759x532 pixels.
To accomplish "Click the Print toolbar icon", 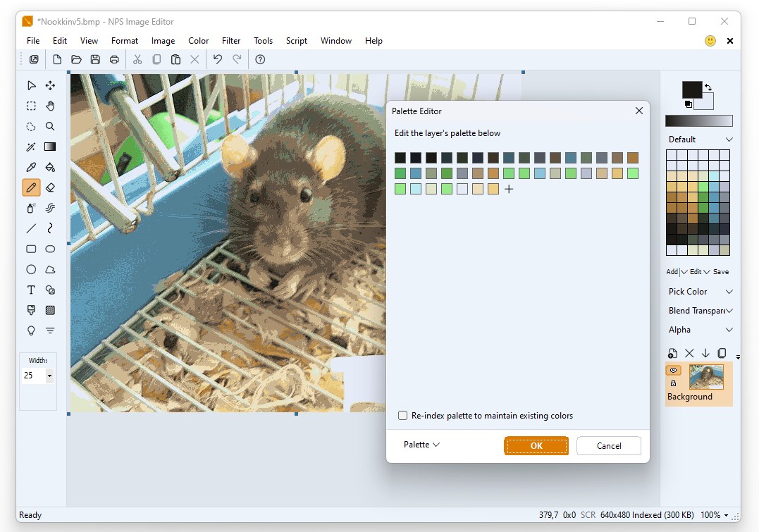I will pos(114,59).
